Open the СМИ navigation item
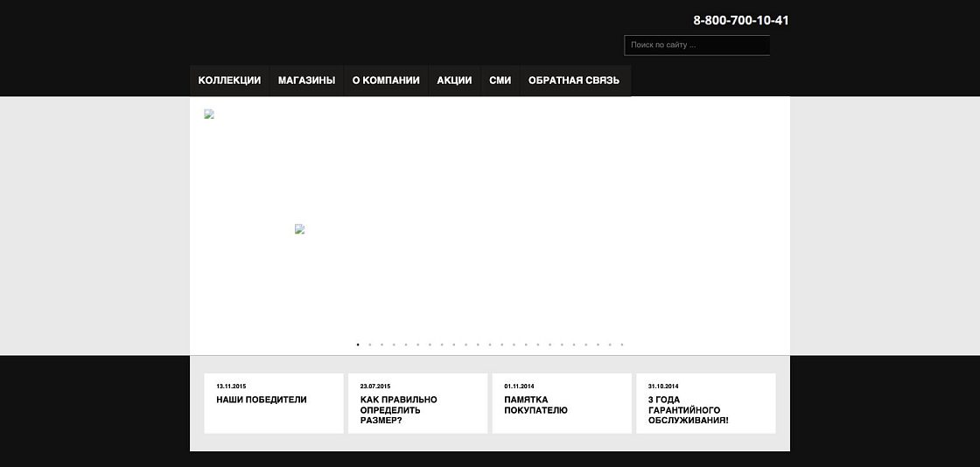The image size is (980, 467). pyautogui.click(x=500, y=80)
